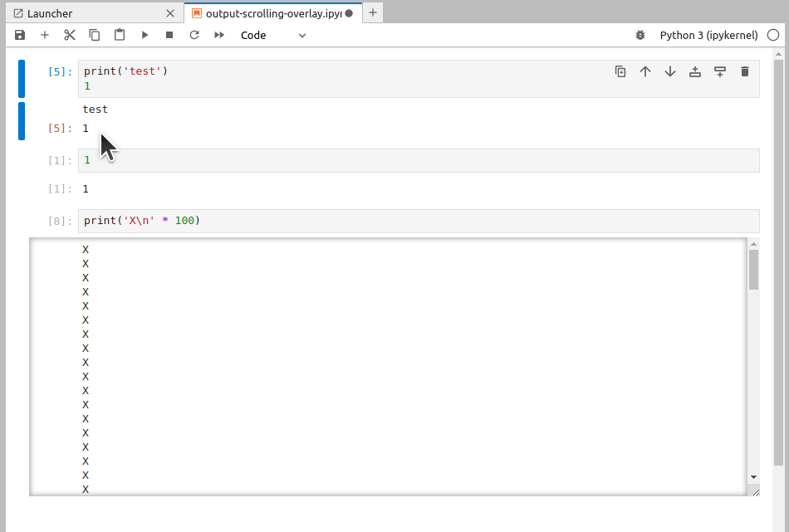The width and height of the screenshot is (789, 532).
Task: Open the Code cell type dropdown
Action: 274,35
